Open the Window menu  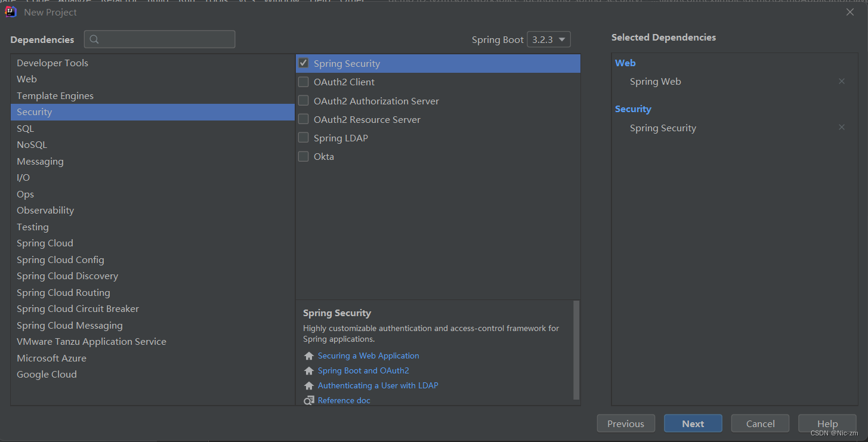(x=282, y=2)
